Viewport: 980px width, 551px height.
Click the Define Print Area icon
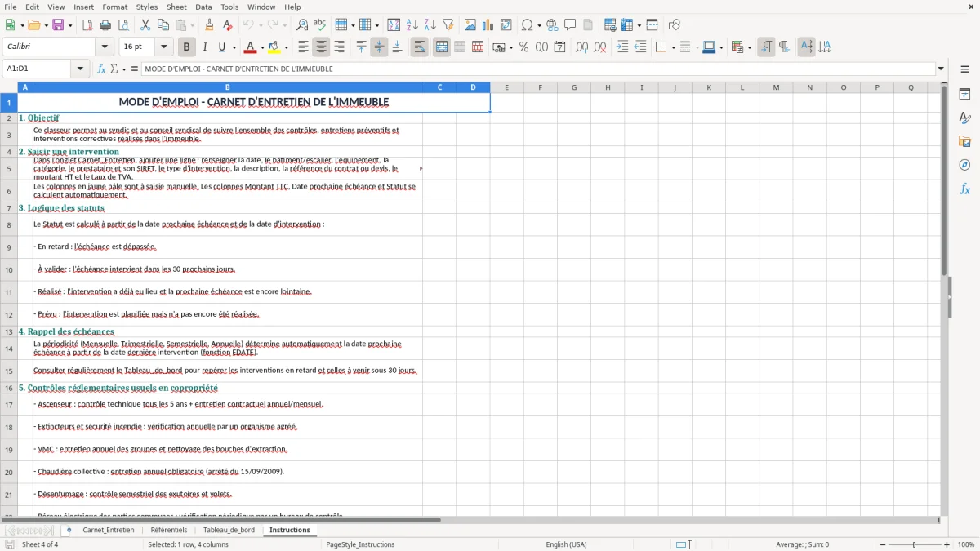coord(610,25)
